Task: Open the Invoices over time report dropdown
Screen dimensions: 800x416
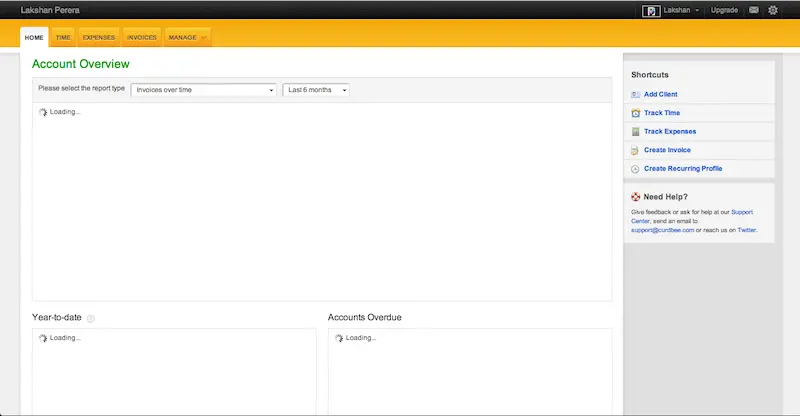Action: [204, 90]
